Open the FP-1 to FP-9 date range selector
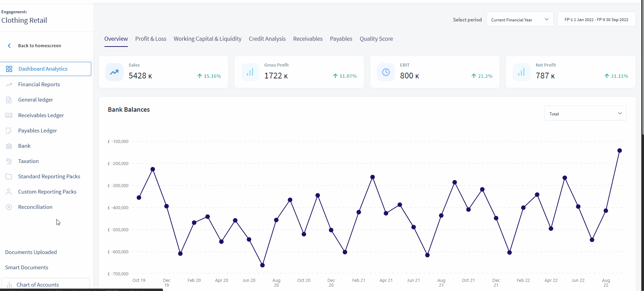 596,20
